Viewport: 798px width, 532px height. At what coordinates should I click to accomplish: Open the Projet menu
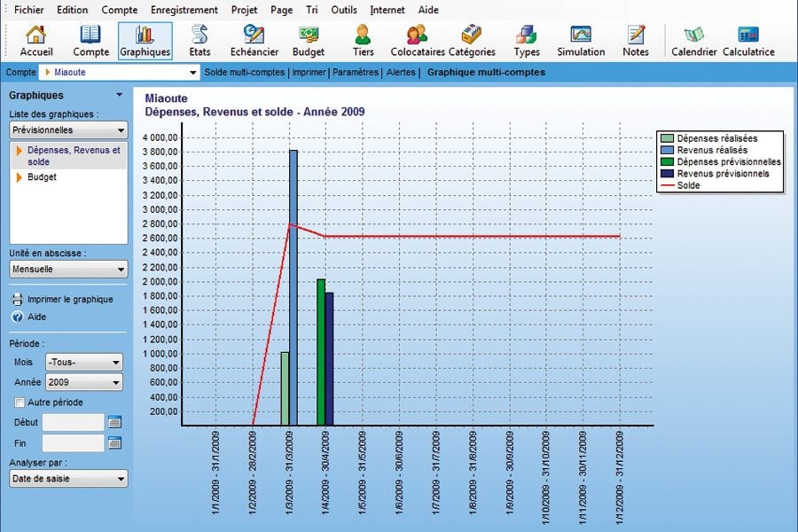point(245,10)
